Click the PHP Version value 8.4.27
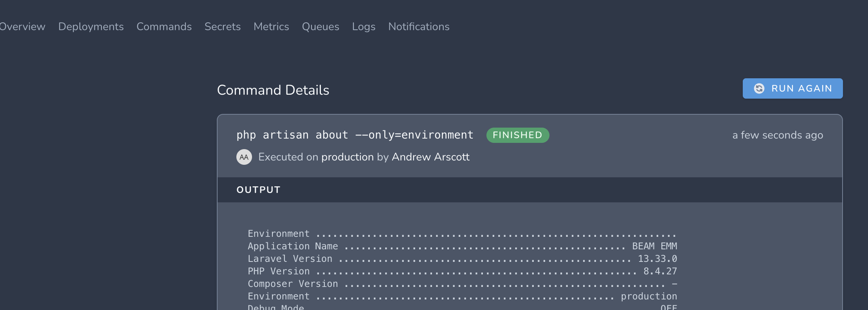The height and width of the screenshot is (310, 868). [x=660, y=271]
